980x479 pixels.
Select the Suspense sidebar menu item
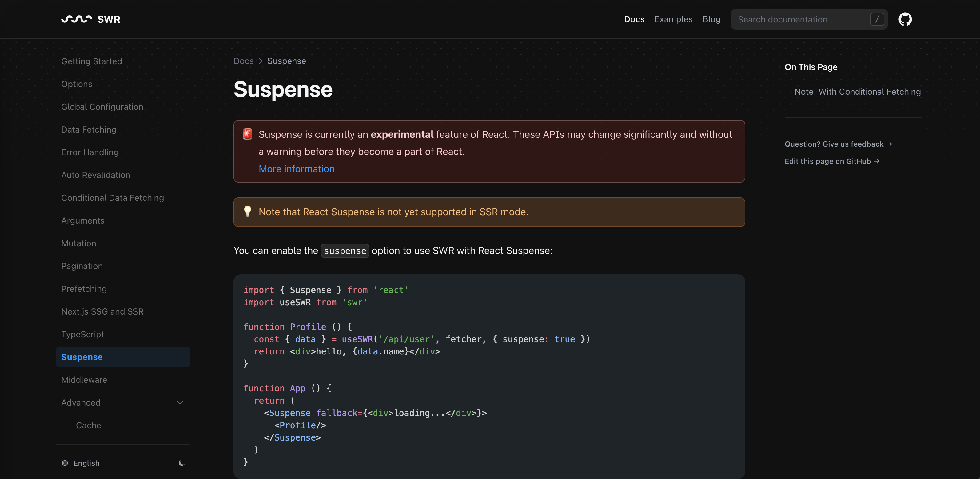pos(82,357)
